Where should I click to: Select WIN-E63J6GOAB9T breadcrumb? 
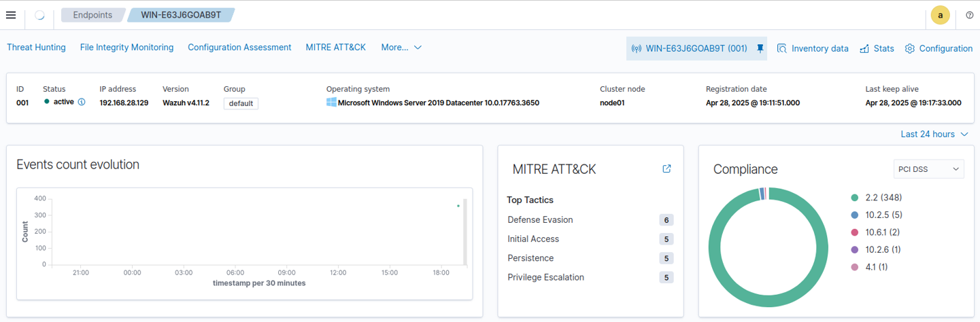[x=181, y=14]
